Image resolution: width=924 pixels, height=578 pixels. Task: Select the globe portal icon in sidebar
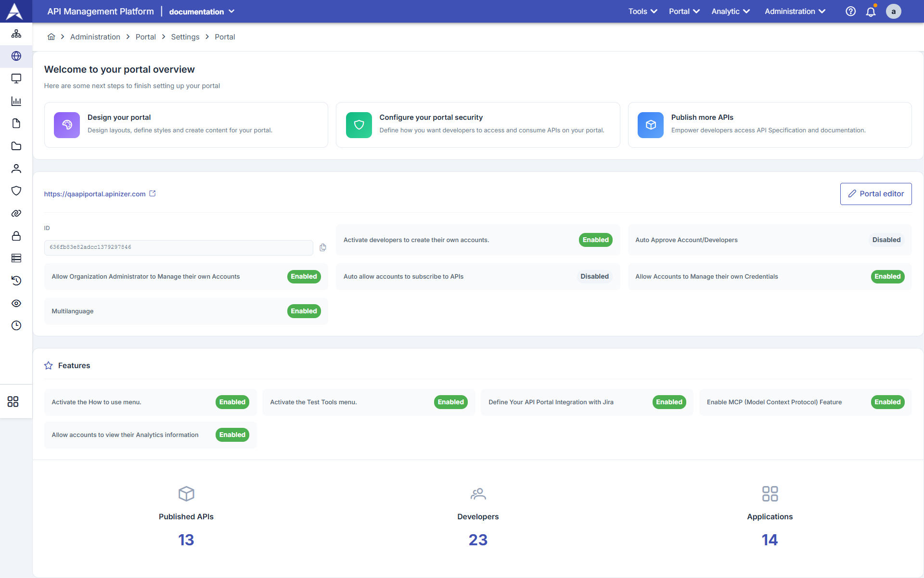tap(16, 56)
